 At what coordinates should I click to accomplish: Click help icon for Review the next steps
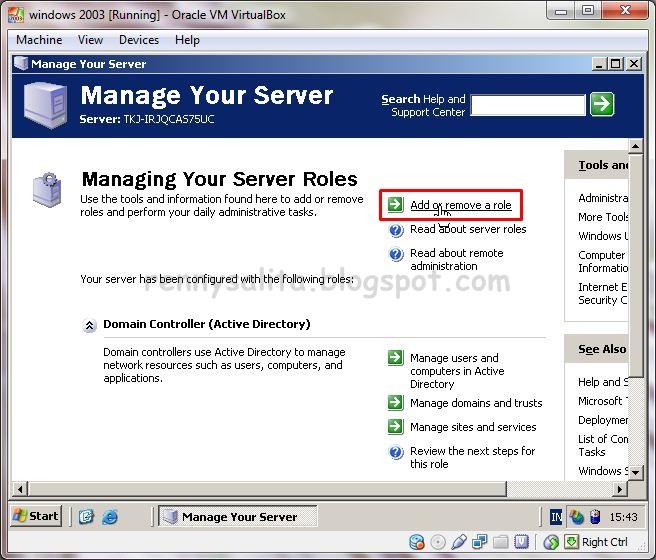396,452
